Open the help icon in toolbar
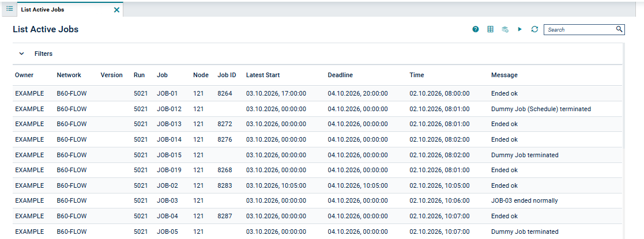 point(476,29)
